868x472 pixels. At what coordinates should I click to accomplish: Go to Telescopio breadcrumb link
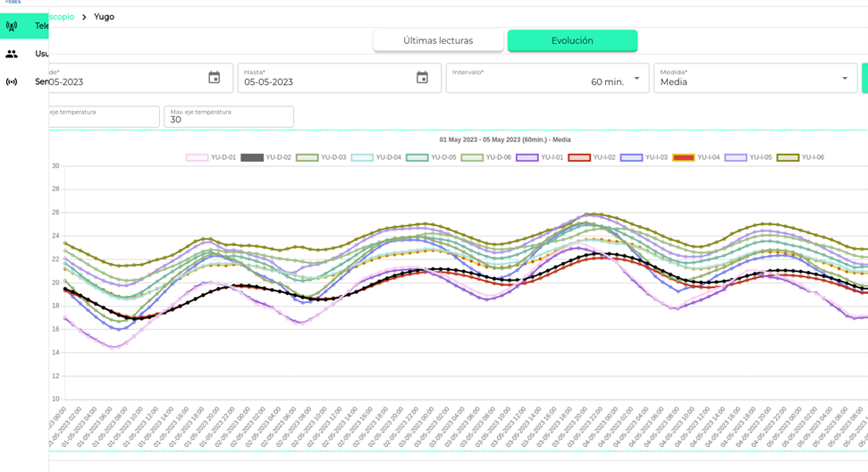(x=62, y=17)
